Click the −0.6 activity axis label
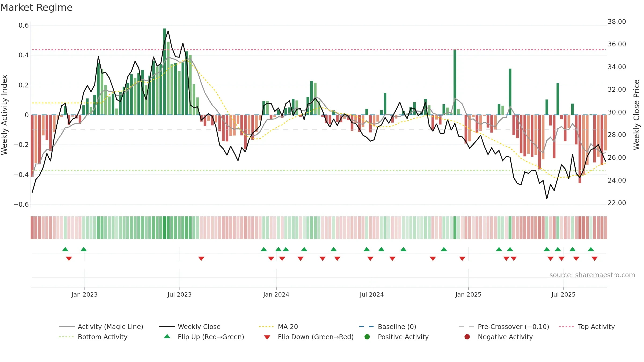 21,204
